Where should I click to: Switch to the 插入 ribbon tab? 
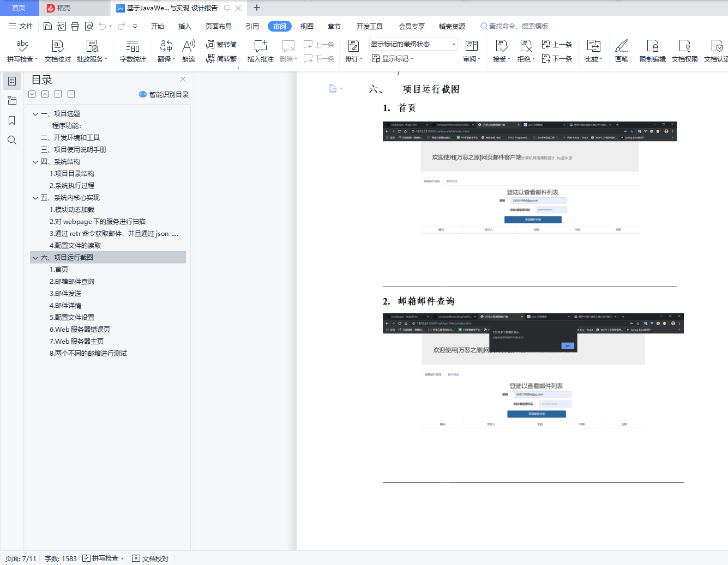185,26
